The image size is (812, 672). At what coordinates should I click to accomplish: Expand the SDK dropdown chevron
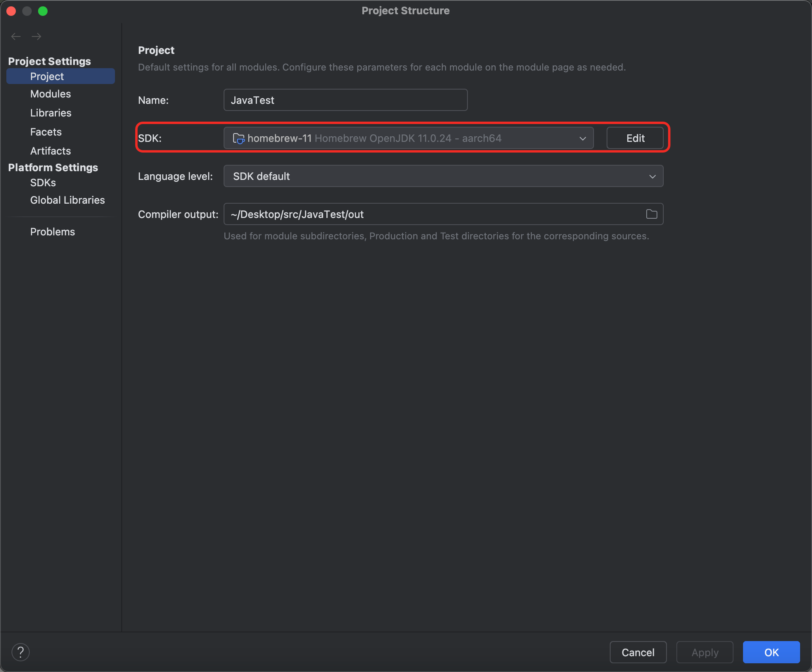tap(582, 138)
